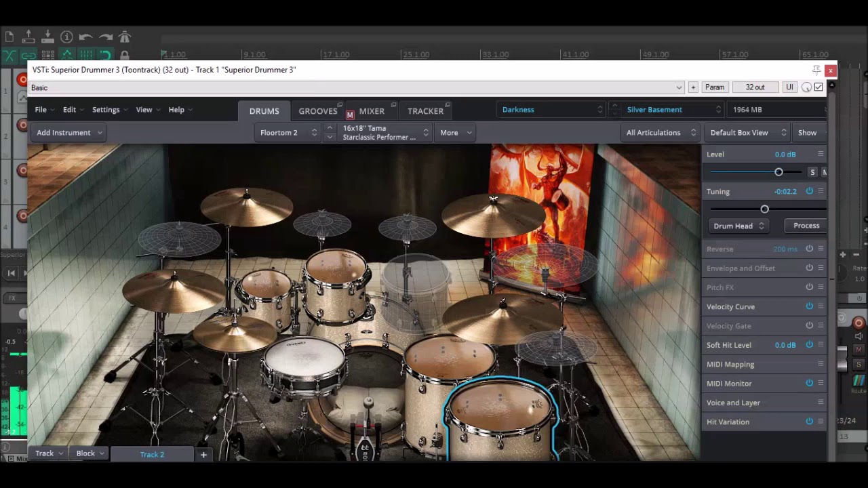Click the wet/dry knob in FX window header
Viewport: 868px width, 488px height.
806,87
